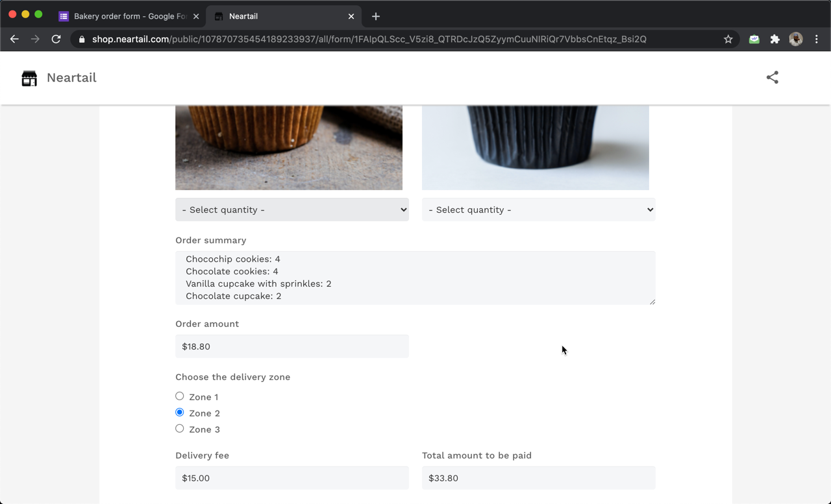Click the browser back navigation button
831x504 pixels.
[x=14, y=39]
